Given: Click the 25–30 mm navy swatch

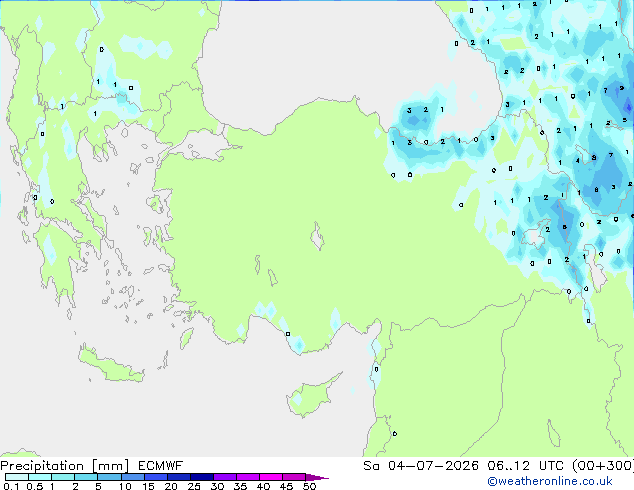Looking at the screenshot, I should [x=202, y=477].
